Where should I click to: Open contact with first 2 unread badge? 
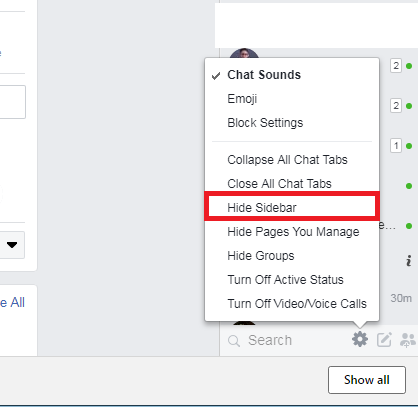point(396,66)
